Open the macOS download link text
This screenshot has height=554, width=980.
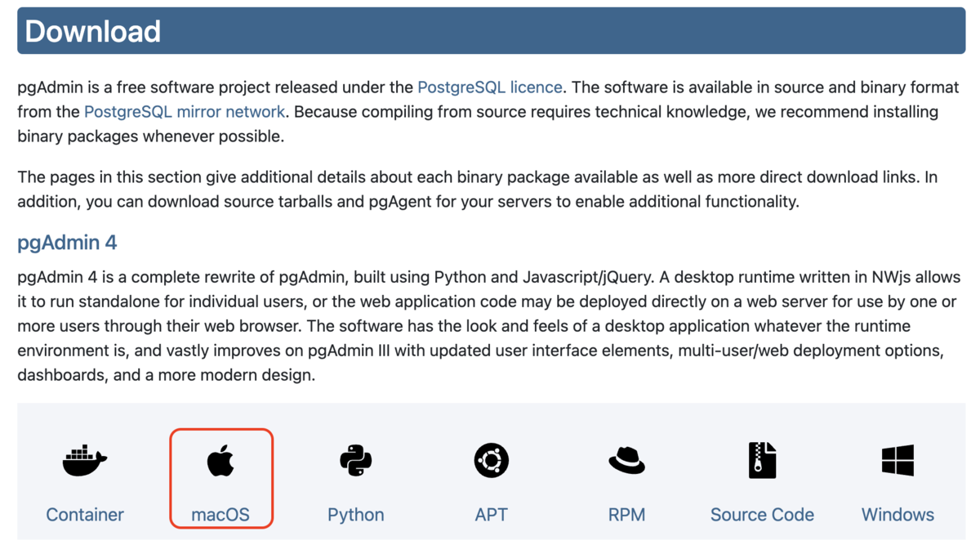220,515
